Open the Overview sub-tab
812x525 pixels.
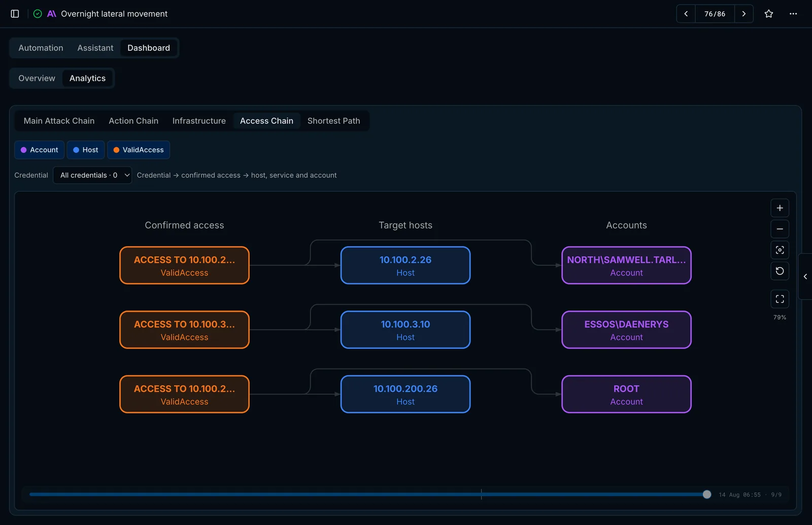tap(37, 78)
